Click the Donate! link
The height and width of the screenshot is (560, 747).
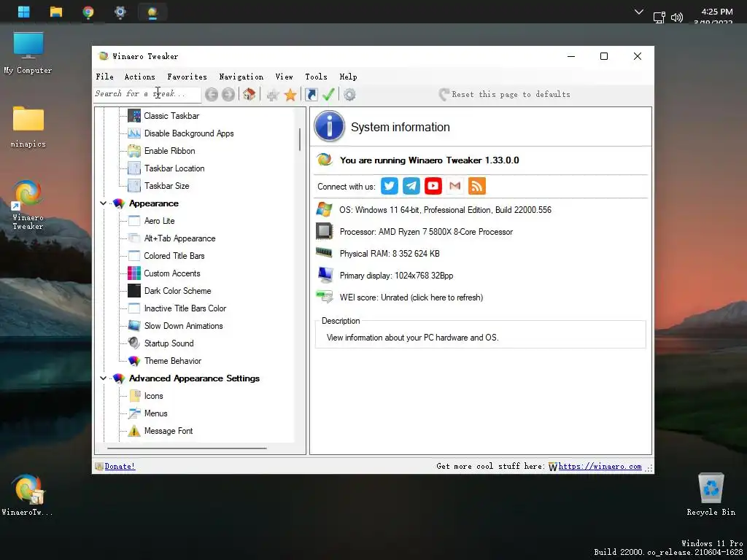120,466
